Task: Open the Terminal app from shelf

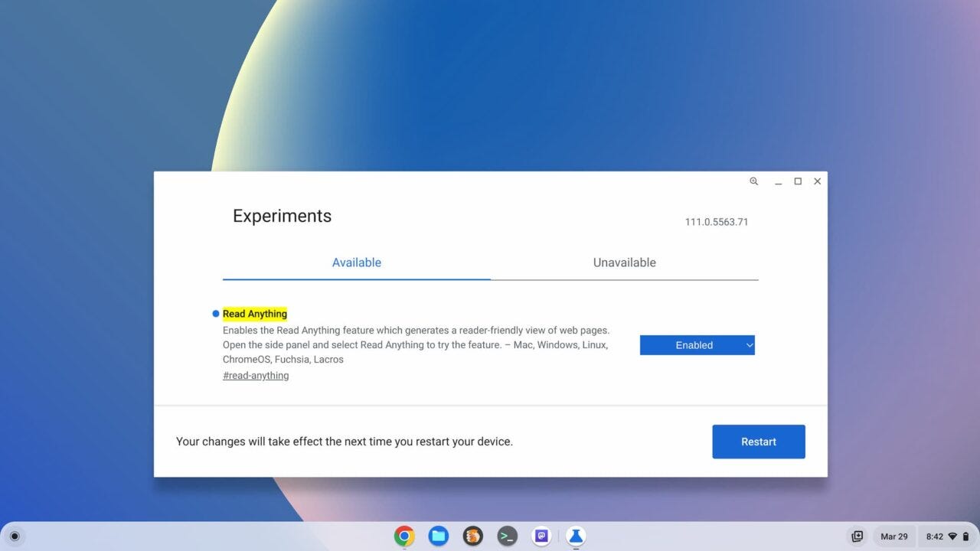Action: [x=507, y=536]
